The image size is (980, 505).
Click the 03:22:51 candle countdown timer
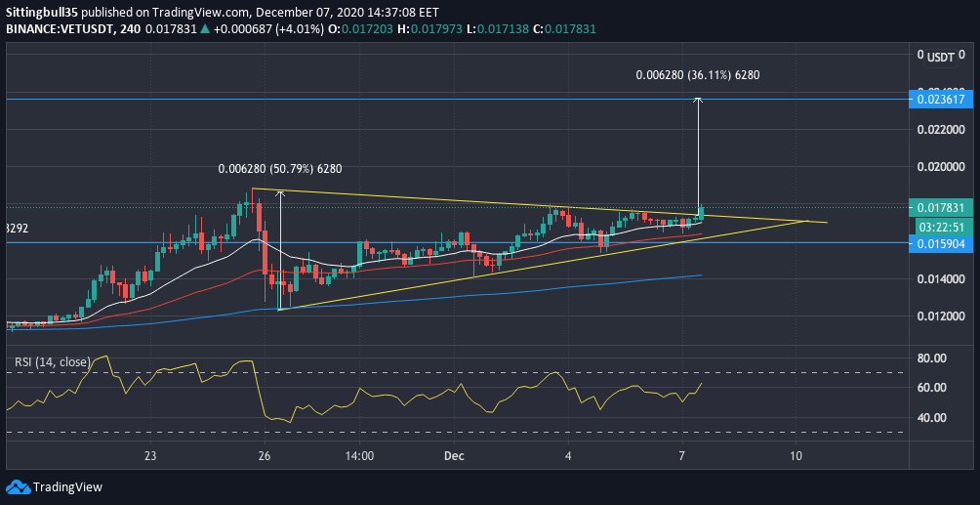click(x=938, y=226)
